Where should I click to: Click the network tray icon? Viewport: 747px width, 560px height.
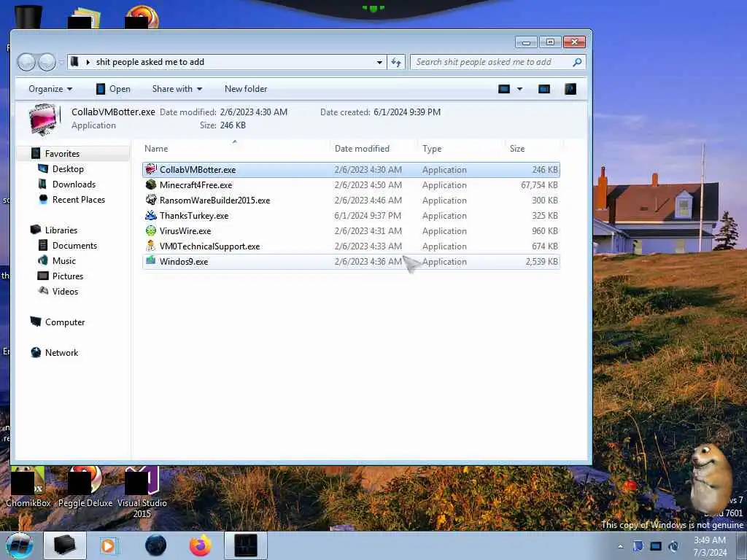656,546
